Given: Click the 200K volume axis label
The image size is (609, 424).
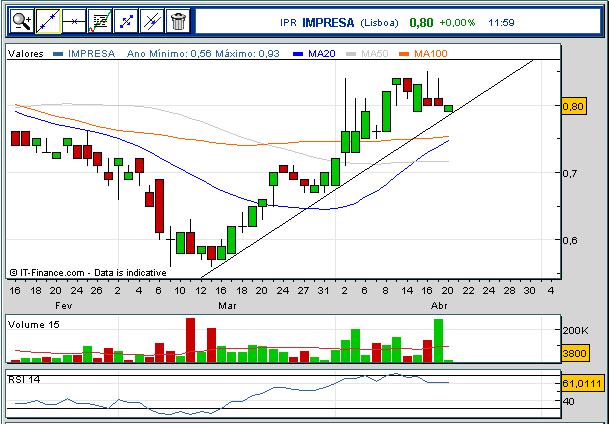Looking at the screenshot, I should point(576,330).
